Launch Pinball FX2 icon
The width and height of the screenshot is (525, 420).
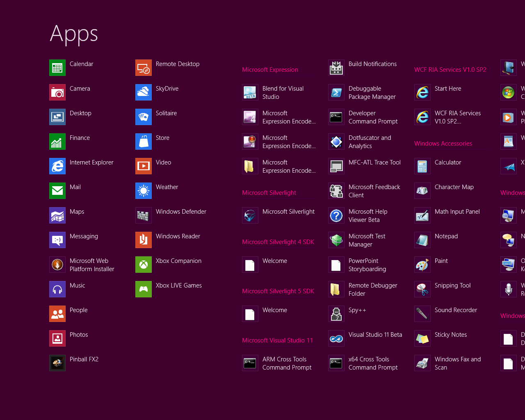point(57,363)
